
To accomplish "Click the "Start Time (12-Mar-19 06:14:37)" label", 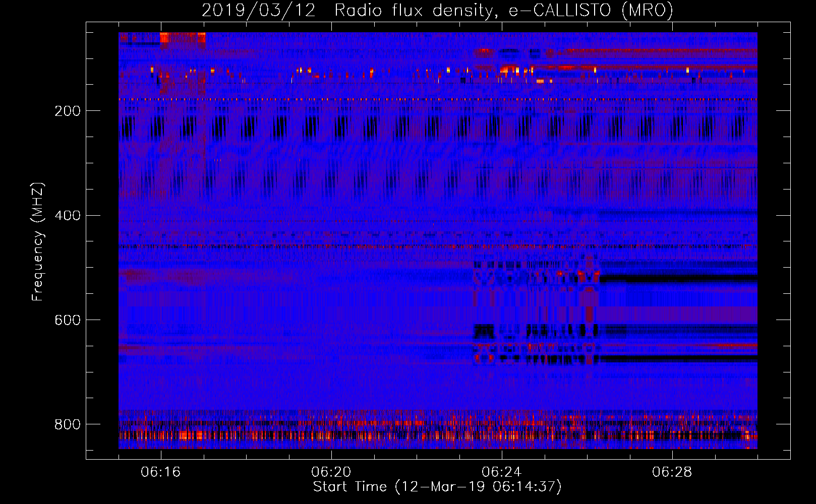I will click(x=437, y=486).
